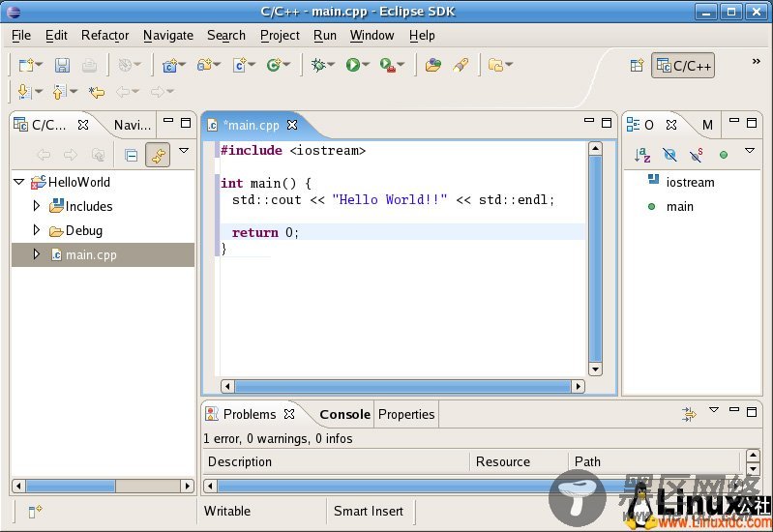773x532 pixels.
Task: Click the Last Edit Location icon
Action: click(97, 92)
